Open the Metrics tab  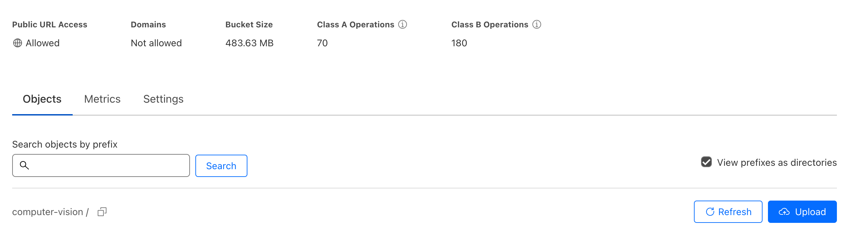pos(102,99)
